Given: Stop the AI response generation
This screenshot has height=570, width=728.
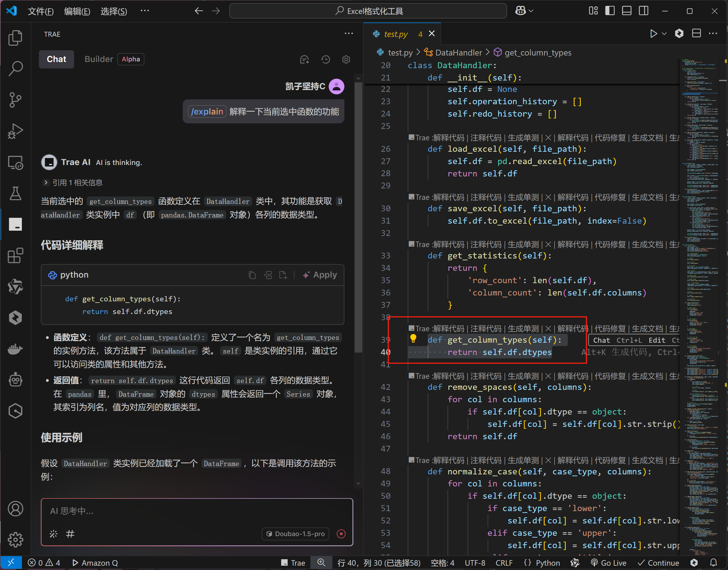Looking at the screenshot, I should (341, 534).
